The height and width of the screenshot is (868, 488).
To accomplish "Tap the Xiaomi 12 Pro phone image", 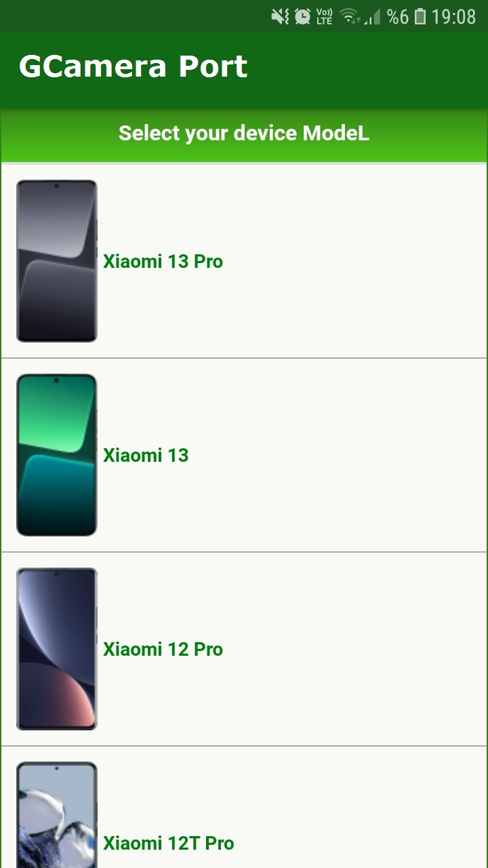I will 57,649.
